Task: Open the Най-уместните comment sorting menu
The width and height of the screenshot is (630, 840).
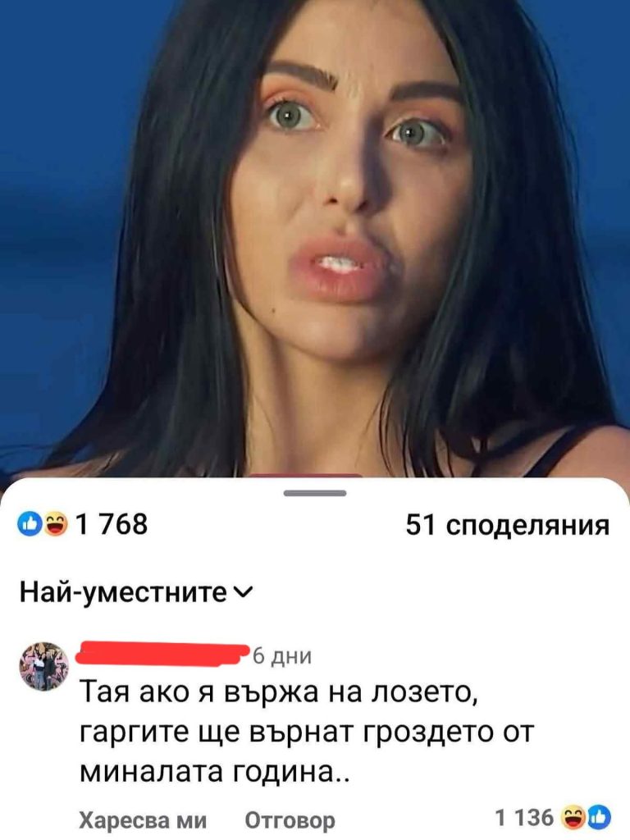Action: click(135, 592)
